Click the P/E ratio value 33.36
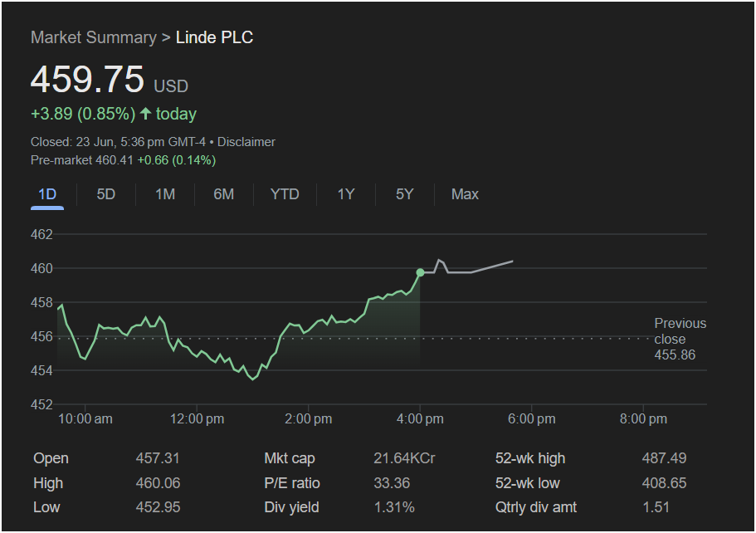Viewport: 756px width, 533px height. point(392,483)
